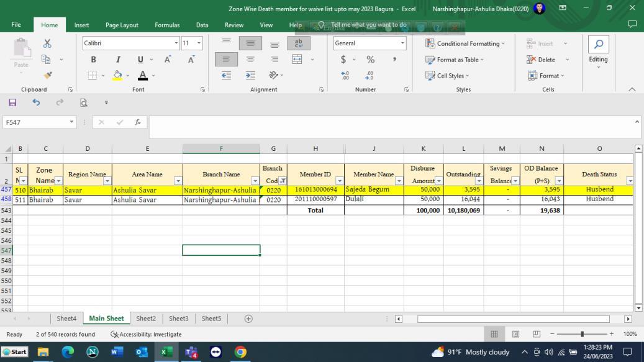This screenshot has width=644, height=362.
Task: Open the File menu
Action: pos(16,25)
